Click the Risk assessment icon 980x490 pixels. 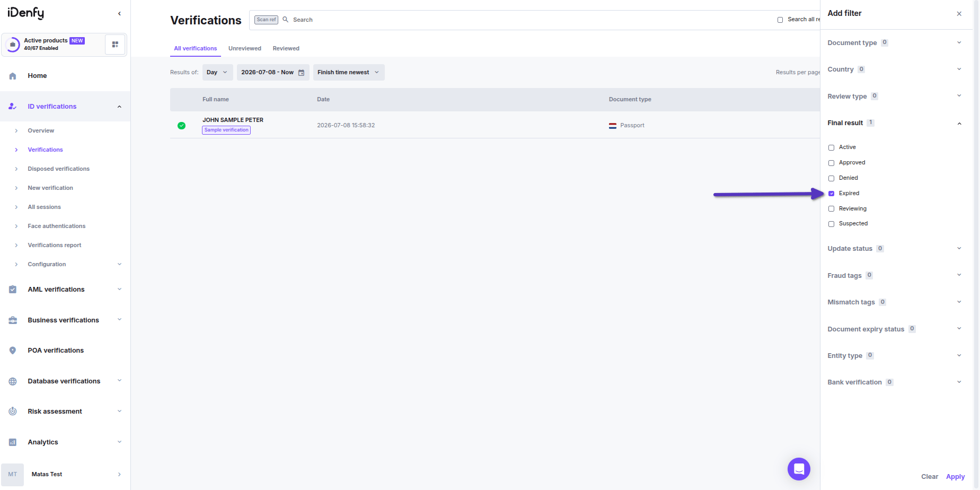coord(13,412)
